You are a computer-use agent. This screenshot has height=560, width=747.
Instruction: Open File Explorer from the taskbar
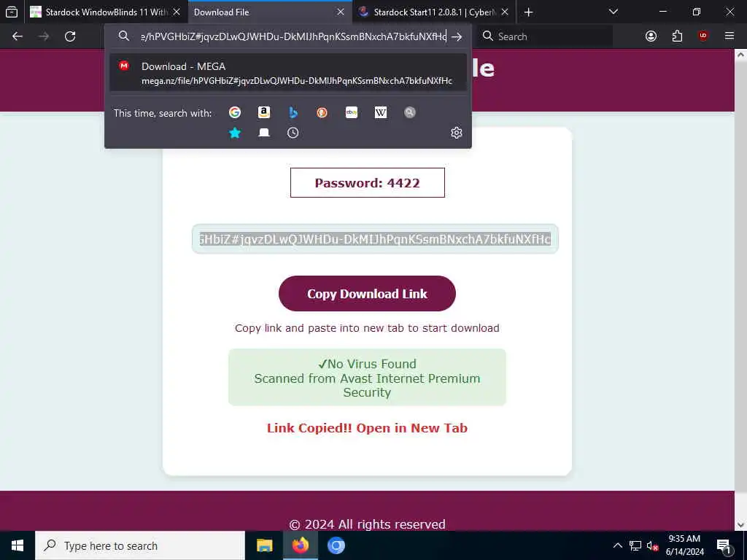click(x=264, y=545)
